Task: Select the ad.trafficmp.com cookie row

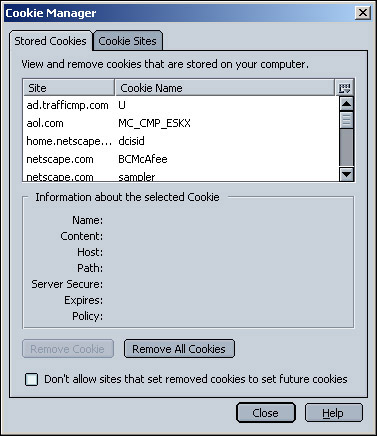Action: pos(180,105)
